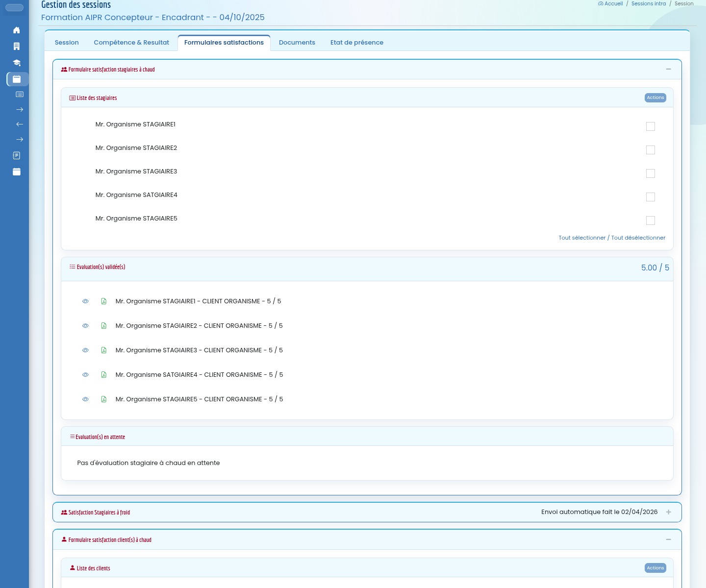Click Pas d'évaluation stagiaire à chaud en attente
The image size is (706, 588).
(x=148, y=463)
